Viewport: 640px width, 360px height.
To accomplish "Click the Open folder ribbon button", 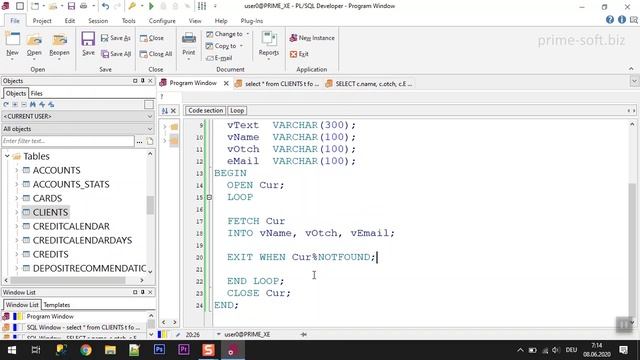I will [x=34, y=46].
